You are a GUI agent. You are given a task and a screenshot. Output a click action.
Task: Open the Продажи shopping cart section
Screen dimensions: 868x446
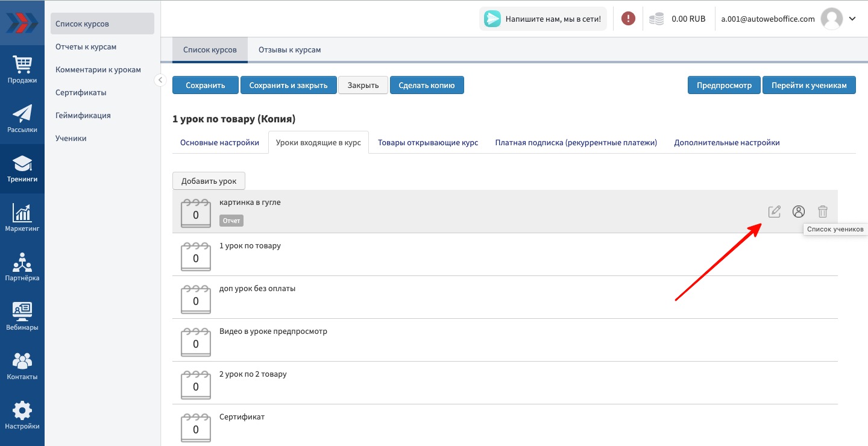[x=22, y=69]
